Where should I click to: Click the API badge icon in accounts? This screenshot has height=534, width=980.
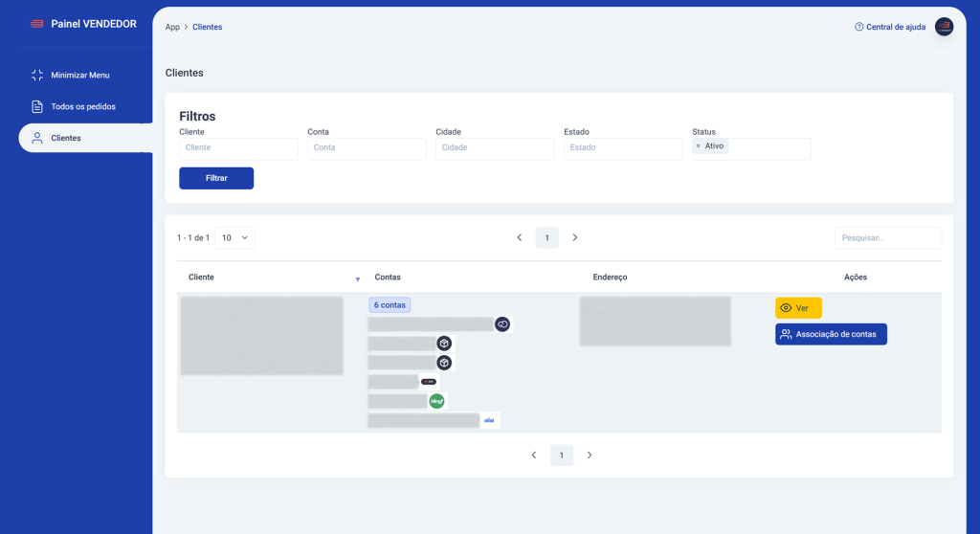[x=428, y=382]
